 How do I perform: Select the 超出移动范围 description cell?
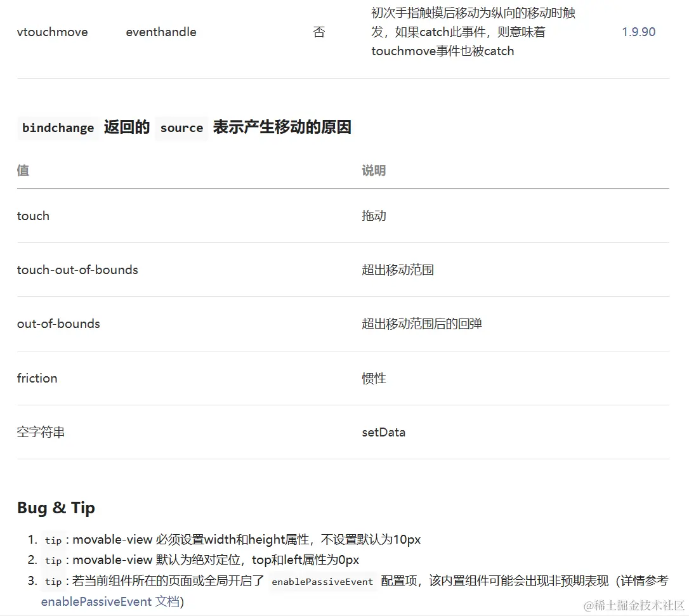click(x=398, y=270)
